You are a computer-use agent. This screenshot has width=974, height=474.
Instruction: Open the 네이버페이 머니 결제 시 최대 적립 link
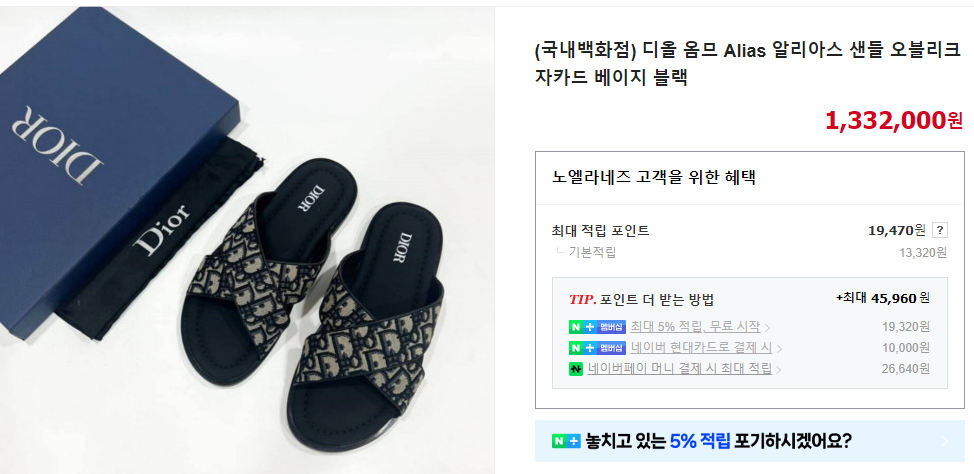pos(680,369)
